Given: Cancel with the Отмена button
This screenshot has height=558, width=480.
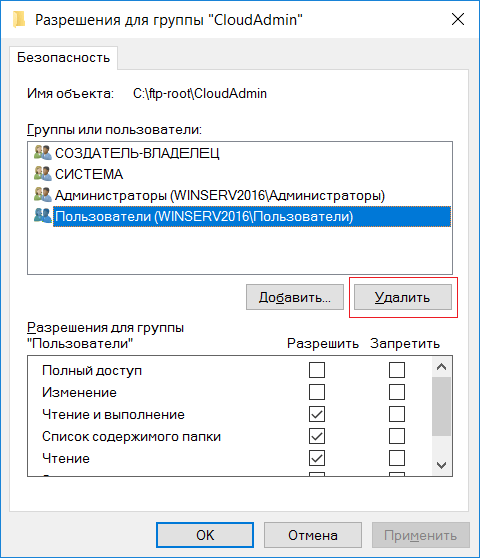Looking at the screenshot, I should [313, 535].
